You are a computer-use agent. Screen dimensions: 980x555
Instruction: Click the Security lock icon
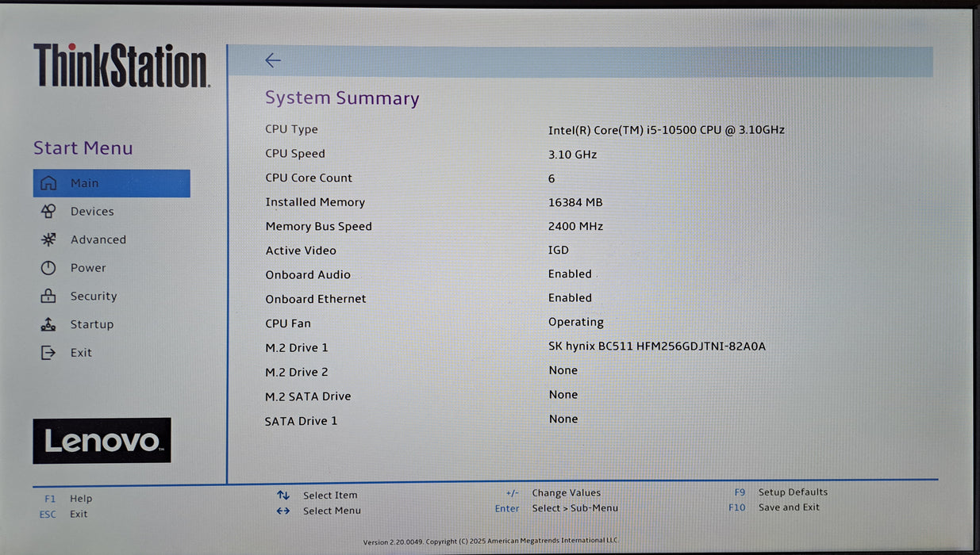(x=48, y=296)
